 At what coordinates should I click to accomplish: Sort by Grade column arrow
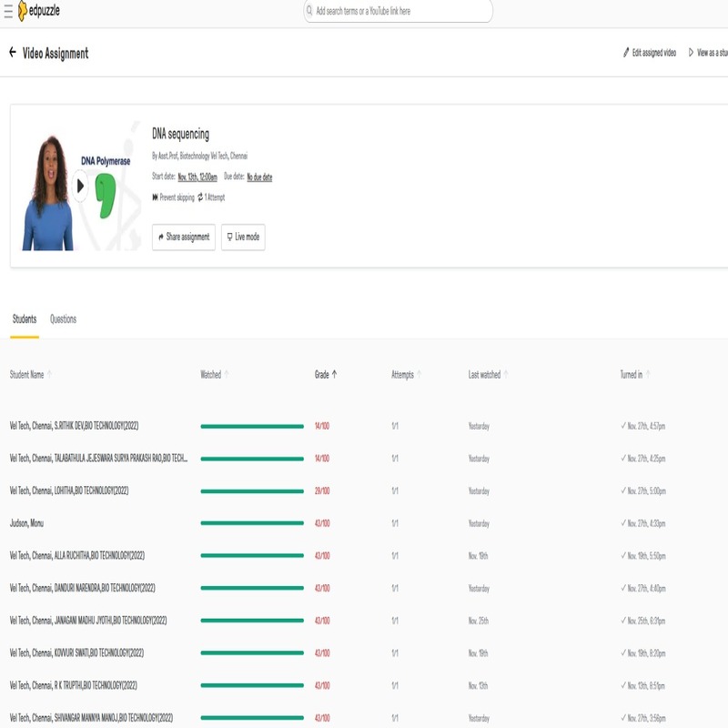point(334,374)
